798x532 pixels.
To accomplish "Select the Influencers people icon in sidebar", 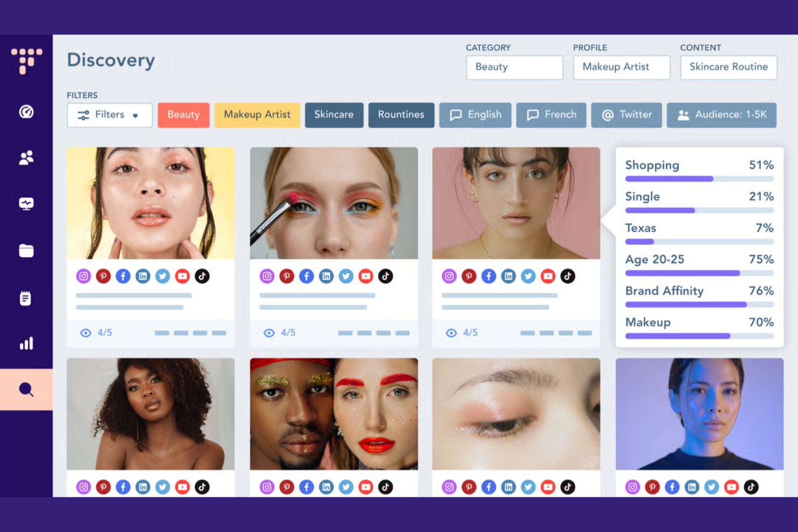I will [x=26, y=157].
